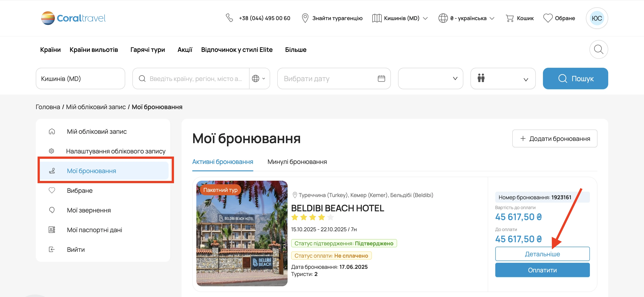Click the Кишинів (MD) departure field
This screenshot has height=297, width=644.
[x=80, y=78]
